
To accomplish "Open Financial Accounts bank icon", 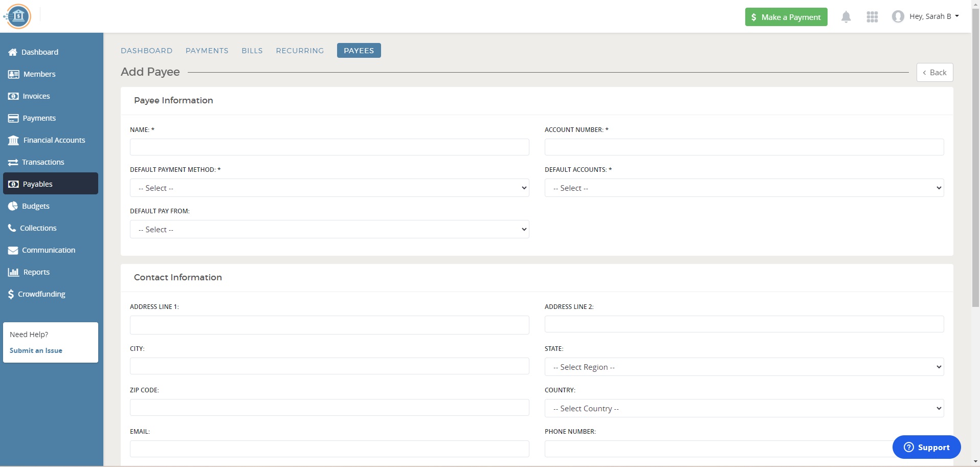I will click(x=13, y=140).
